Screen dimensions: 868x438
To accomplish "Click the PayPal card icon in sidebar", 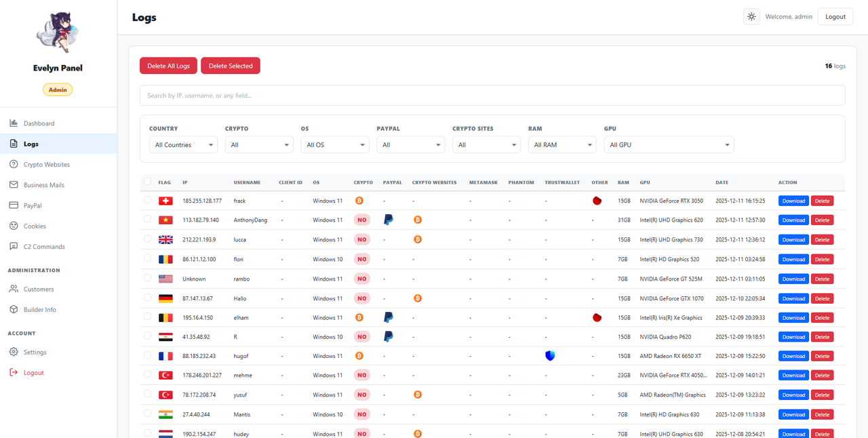I will pyautogui.click(x=14, y=205).
